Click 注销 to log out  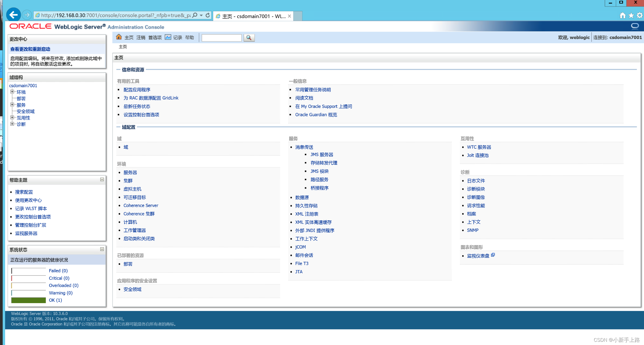point(141,38)
